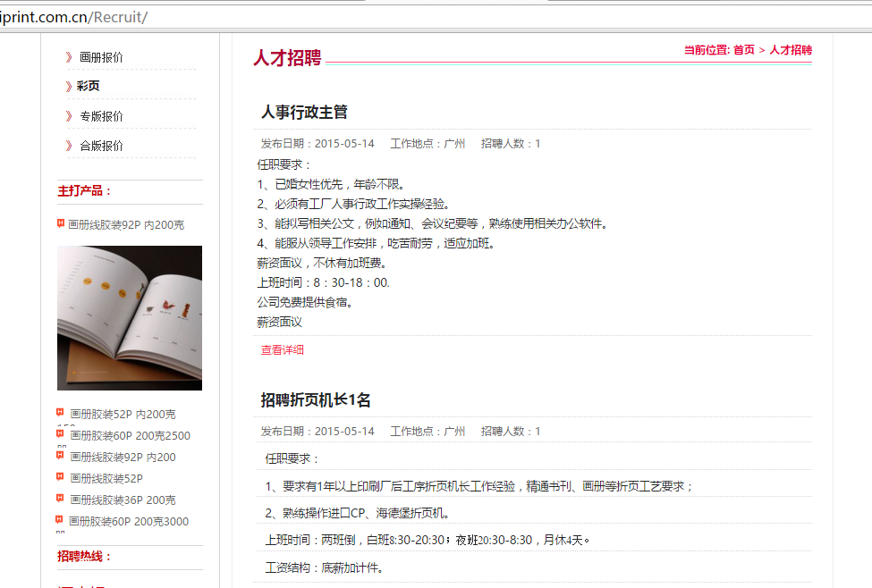This screenshot has height=588, width=872.
Task: Click the address bar URL iprint.com.cn/Recruit/
Action: (73, 17)
